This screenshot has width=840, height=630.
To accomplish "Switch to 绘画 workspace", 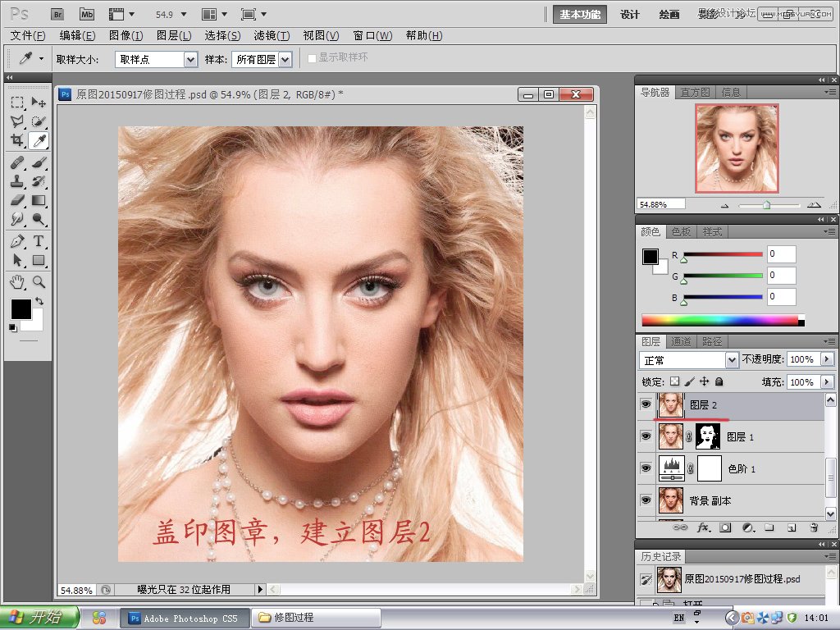I will click(x=669, y=15).
